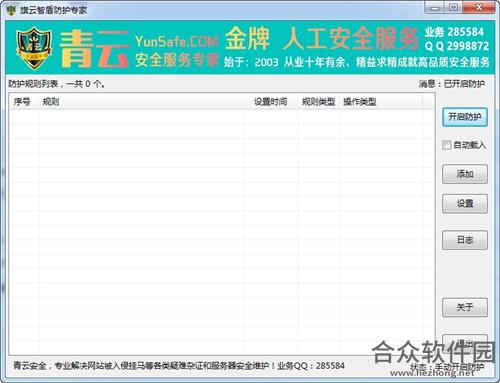Close the 防护专家 window
500x383 pixels.
click(479, 8)
